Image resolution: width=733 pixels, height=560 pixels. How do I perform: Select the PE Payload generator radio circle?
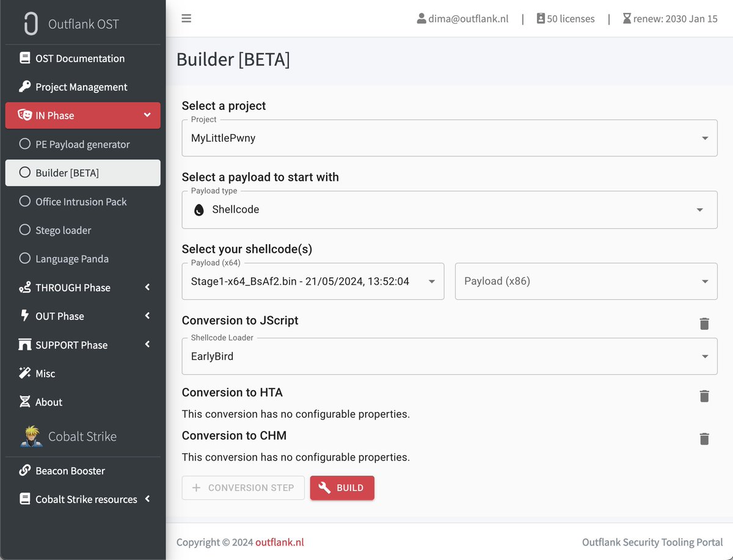pyautogui.click(x=24, y=144)
